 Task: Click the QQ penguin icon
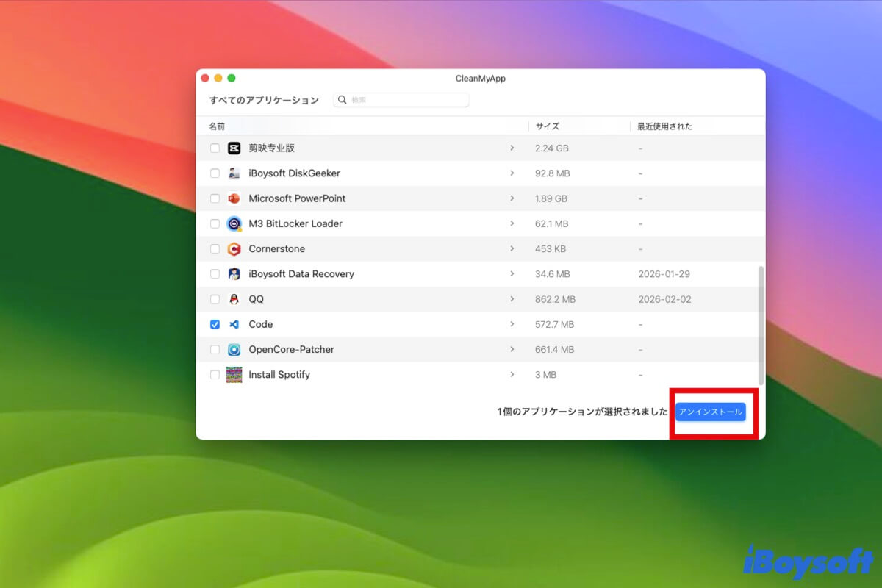(x=235, y=299)
